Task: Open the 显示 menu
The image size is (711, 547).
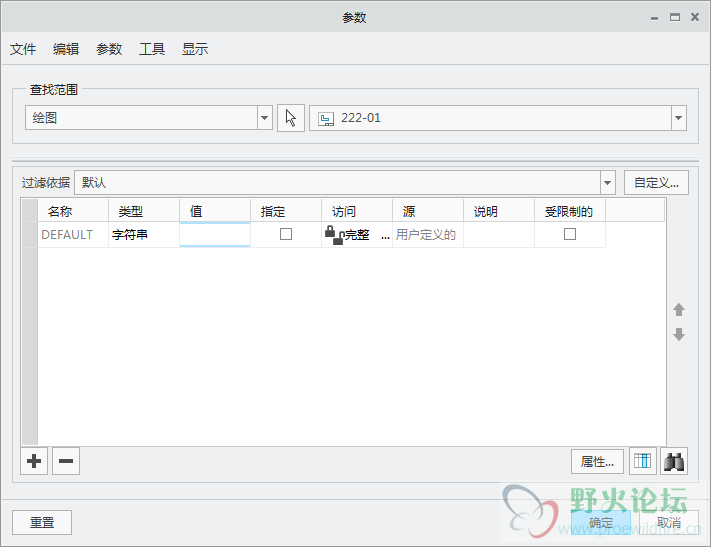Action: pos(195,49)
